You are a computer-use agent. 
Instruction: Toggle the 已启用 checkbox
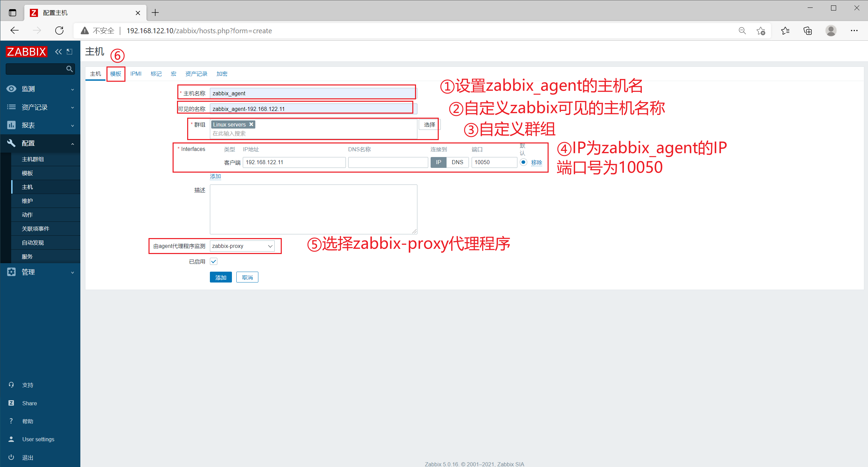(214, 261)
